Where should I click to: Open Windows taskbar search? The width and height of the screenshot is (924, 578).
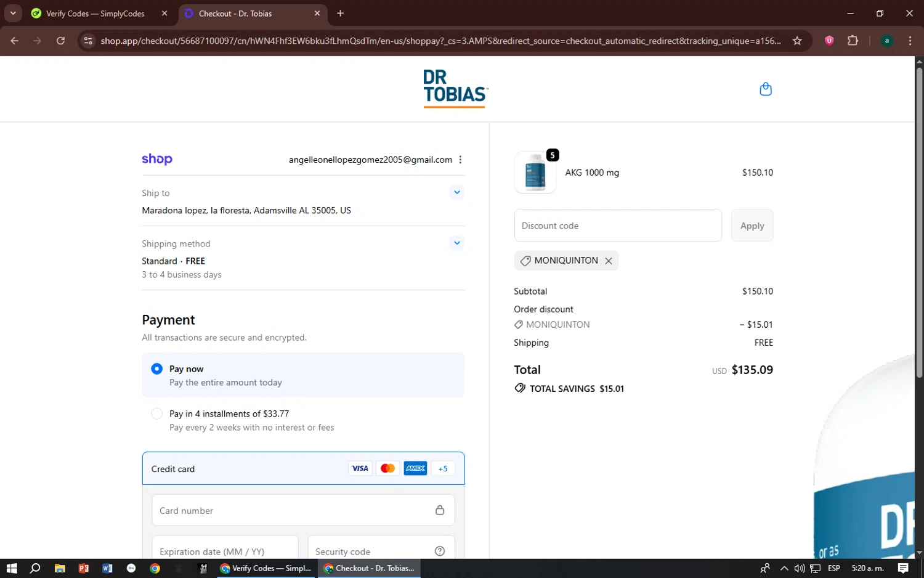pos(35,568)
